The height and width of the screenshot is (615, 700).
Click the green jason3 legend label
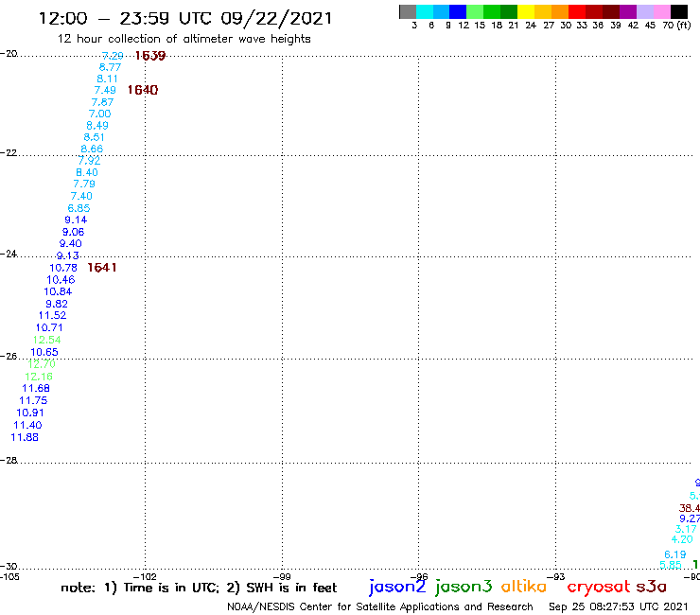[464, 587]
